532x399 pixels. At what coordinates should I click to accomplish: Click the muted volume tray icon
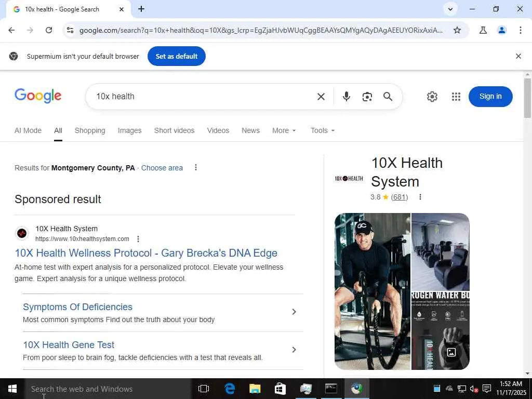(474, 389)
